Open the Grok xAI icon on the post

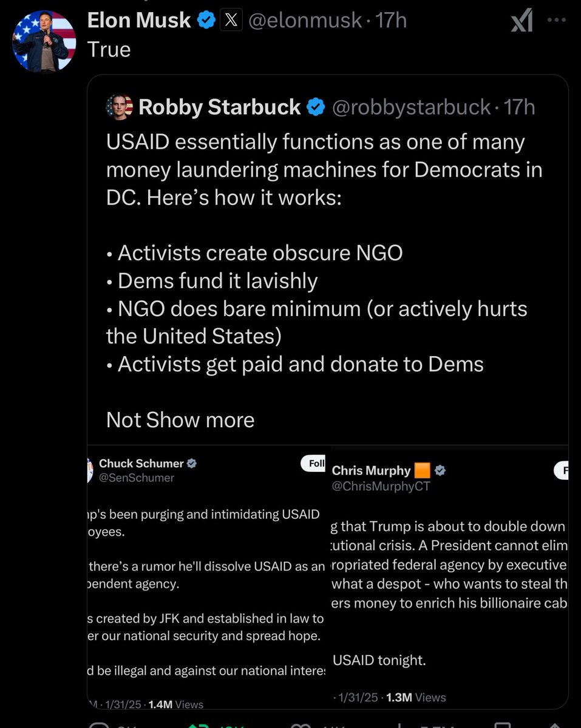click(x=522, y=22)
